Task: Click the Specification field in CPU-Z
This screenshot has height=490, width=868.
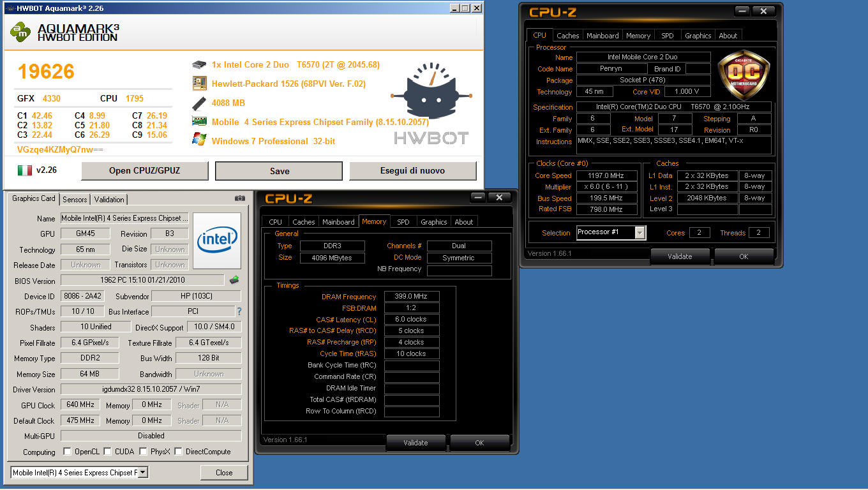Action: [x=673, y=107]
